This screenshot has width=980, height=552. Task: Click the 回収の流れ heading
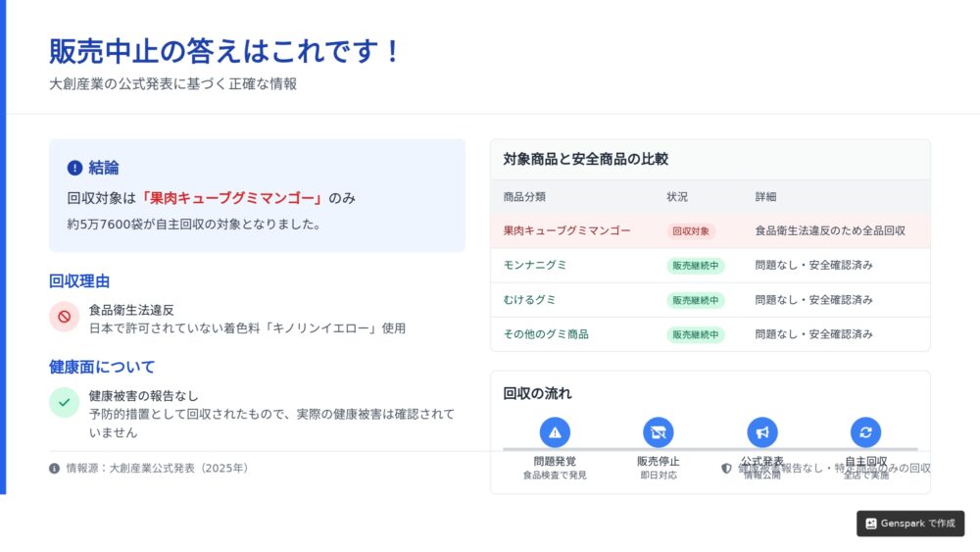click(537, 393)
